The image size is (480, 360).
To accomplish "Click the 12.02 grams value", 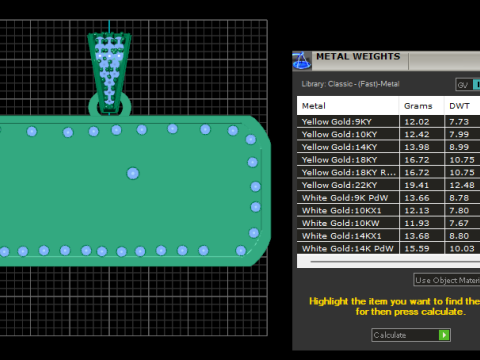I will [x=417, y=122].
